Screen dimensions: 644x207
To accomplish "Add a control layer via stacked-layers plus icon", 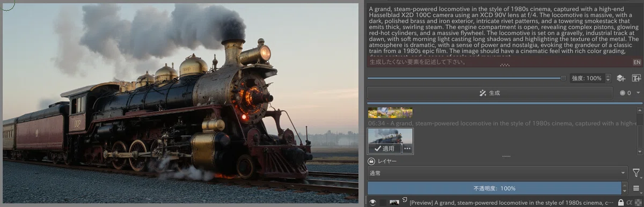I will (x=621, y=78).
